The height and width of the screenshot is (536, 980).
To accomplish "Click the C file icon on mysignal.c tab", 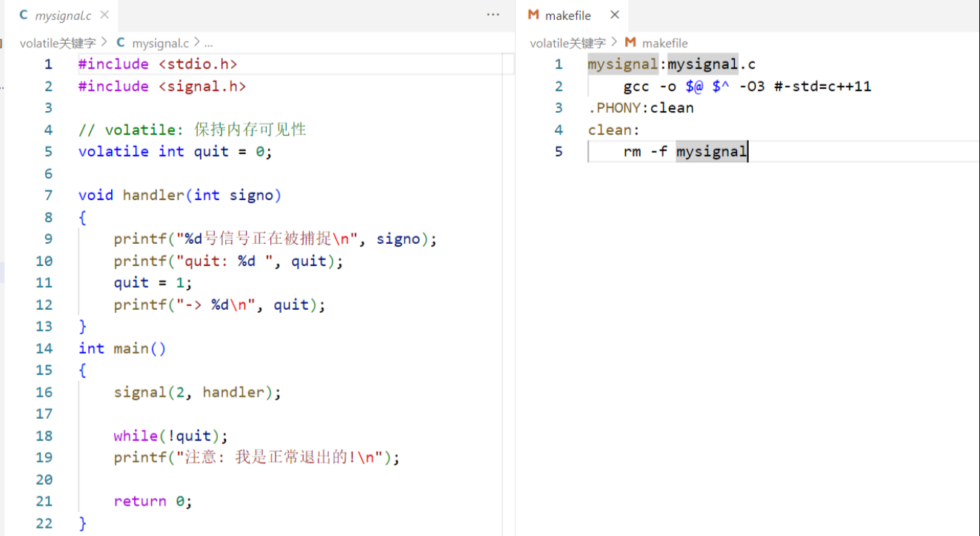I will (24, 15).
